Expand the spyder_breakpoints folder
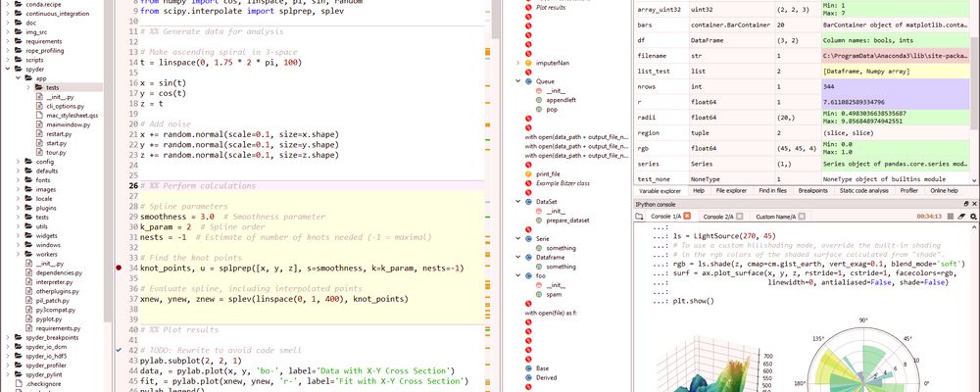The height and width of the screenshot is (392, 980). click(x=7, y=337)
